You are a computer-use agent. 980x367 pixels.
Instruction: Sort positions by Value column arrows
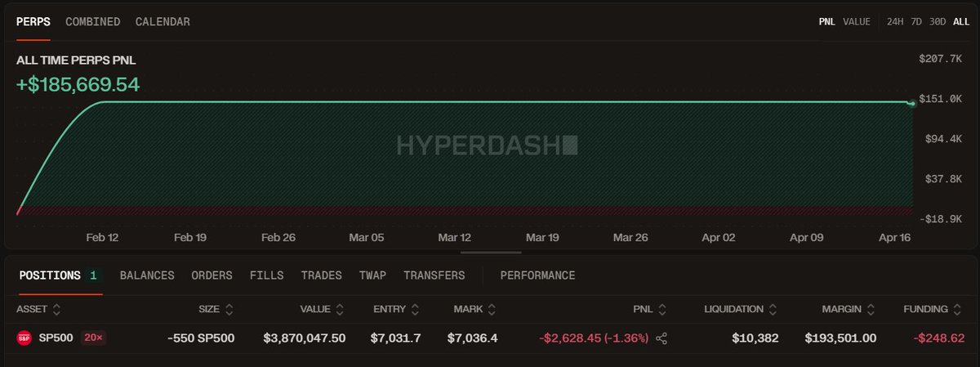tap(341, 310)
